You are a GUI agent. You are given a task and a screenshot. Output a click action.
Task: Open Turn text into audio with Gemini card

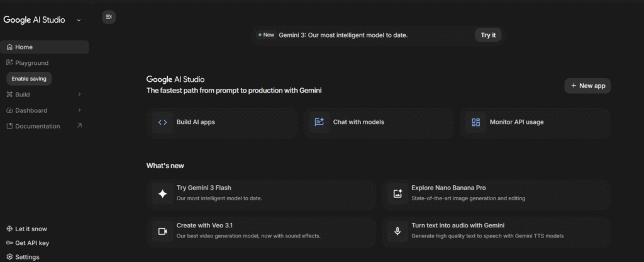pyautogui.click(x=496, y=232)
